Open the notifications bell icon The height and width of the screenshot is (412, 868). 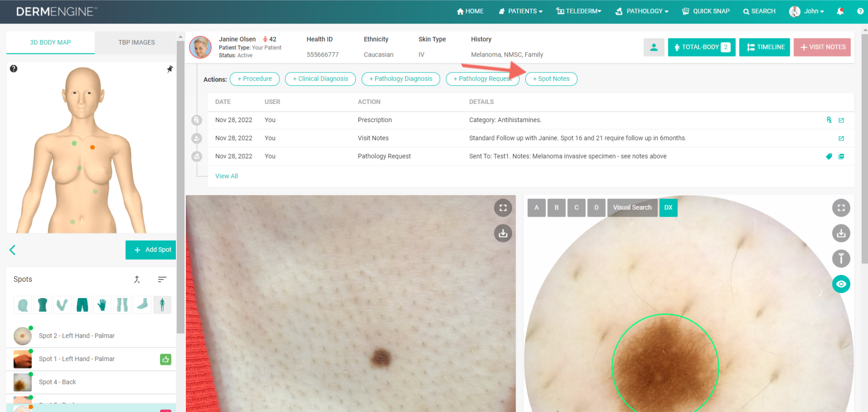coord(840,11)
